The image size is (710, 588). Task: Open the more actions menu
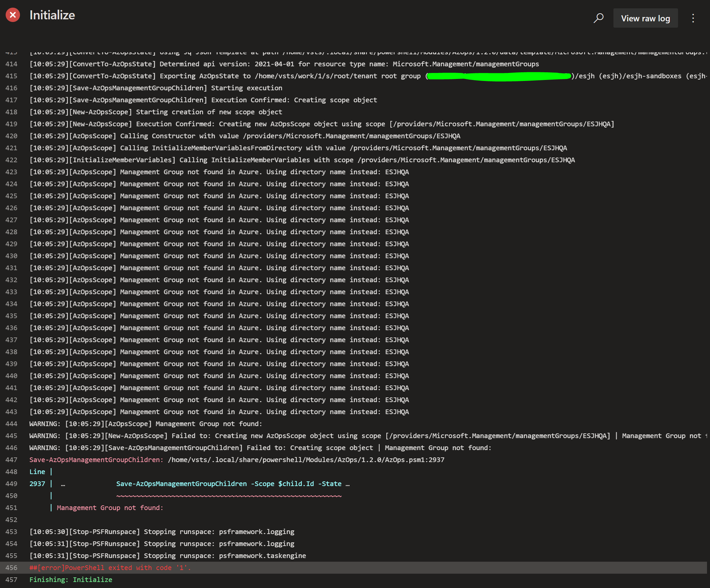pos(693,18)
